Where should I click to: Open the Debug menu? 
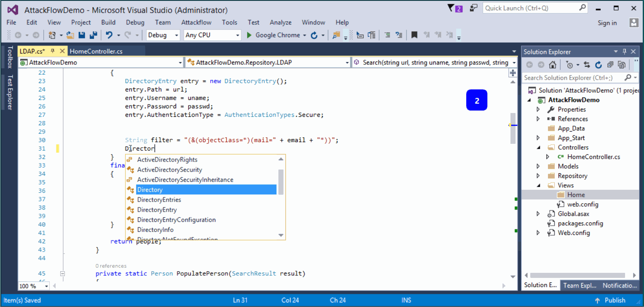[x=135, y=22]
